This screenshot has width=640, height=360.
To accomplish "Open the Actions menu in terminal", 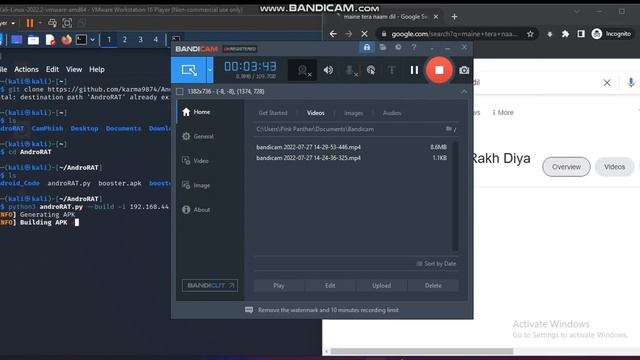I will [x=26, y=69].
